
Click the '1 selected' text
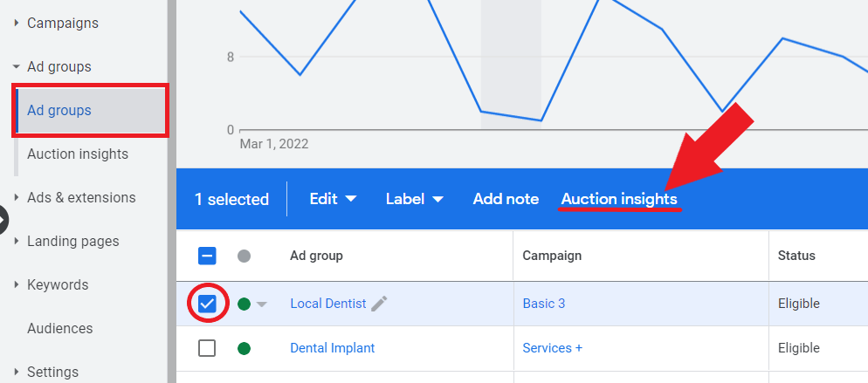pyautogui.click(x=231, y=199)
